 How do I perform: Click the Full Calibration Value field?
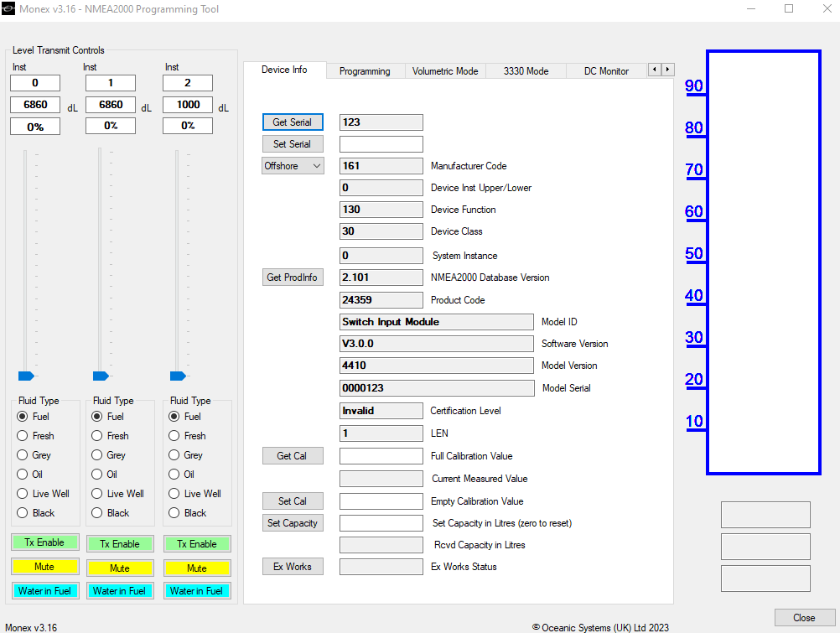click(381, 456)
